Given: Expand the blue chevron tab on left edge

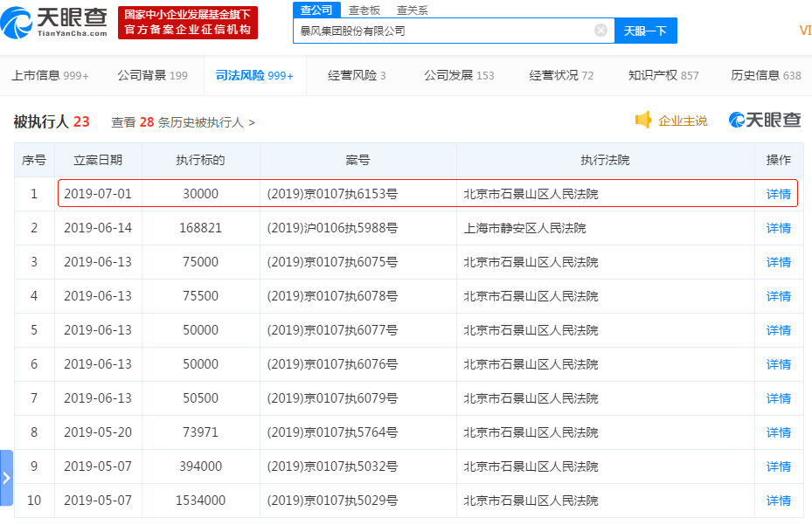Looking at the screenshot, I should click(x=6, y=479).
